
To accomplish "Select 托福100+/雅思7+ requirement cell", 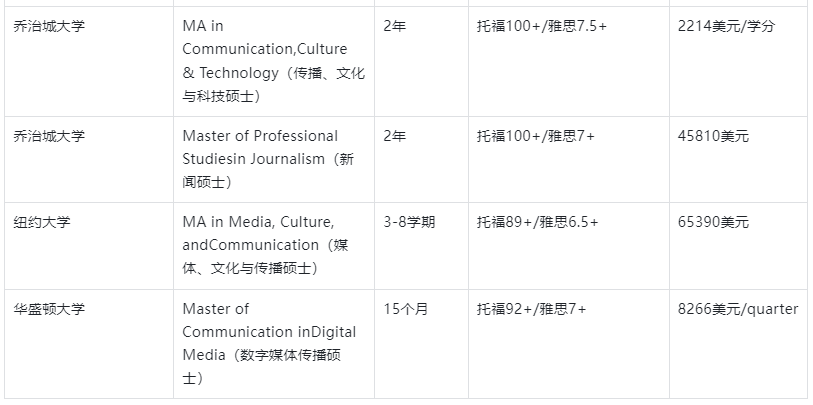I will (x=536, y=136).
